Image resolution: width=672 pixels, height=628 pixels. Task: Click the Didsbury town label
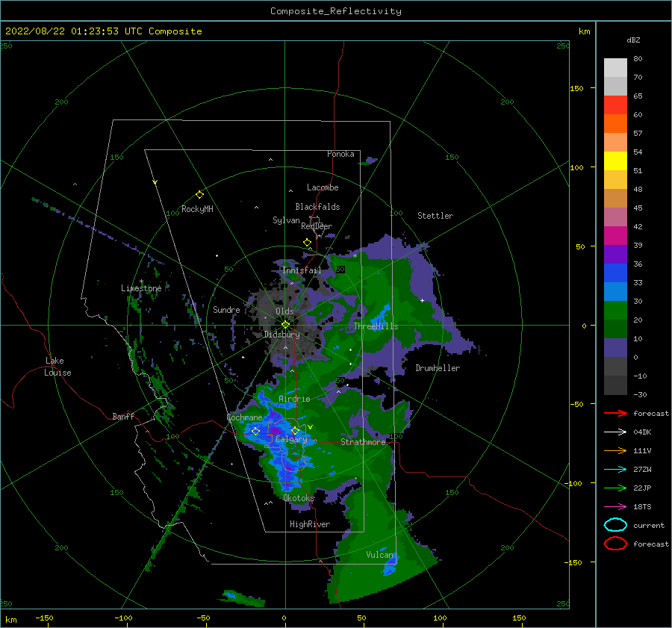pyautogui.click(x=281, y=335)
